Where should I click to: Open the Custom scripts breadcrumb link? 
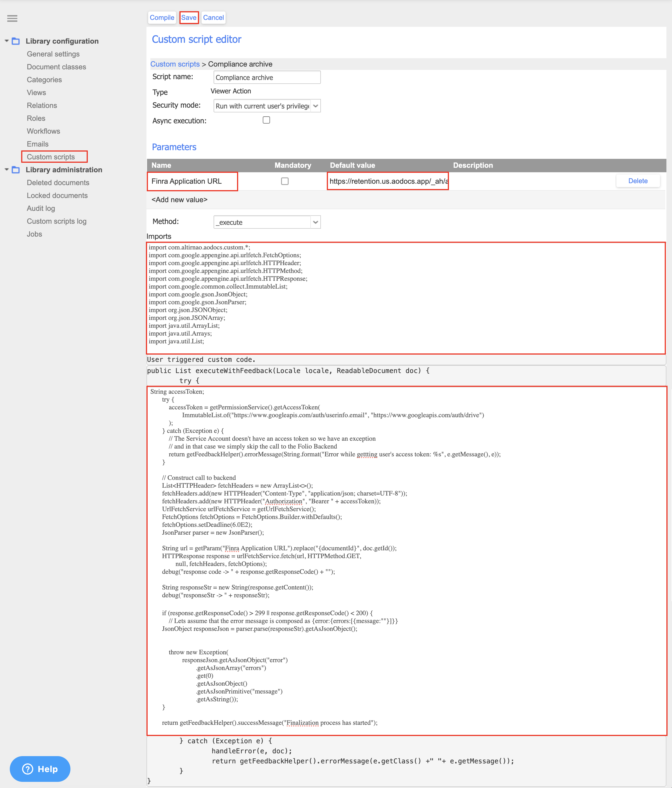[x=175, y=64]
